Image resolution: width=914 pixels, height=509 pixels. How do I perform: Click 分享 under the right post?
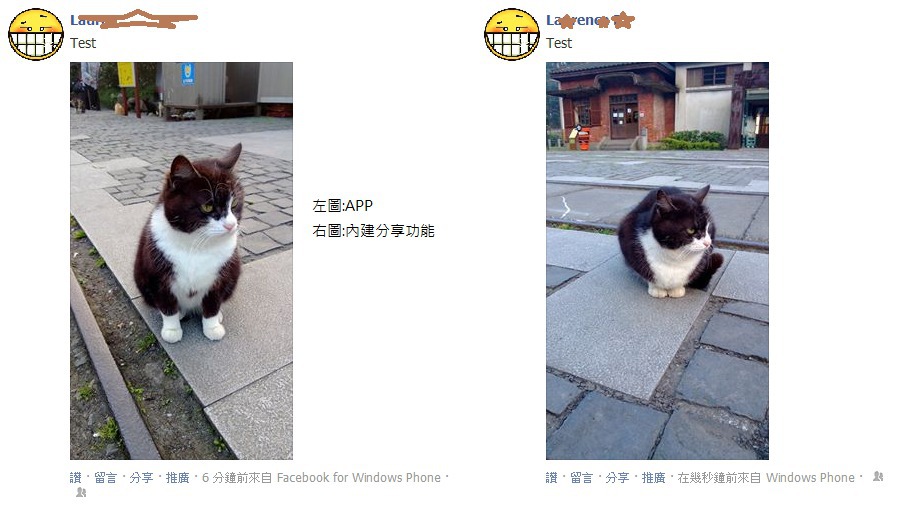tap(617, 478)
